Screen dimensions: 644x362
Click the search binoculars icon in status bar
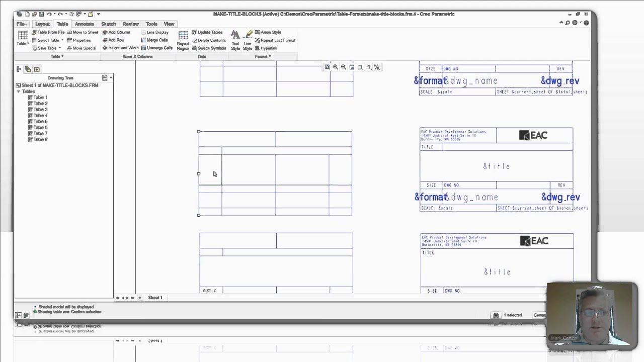tap(496, 315)
